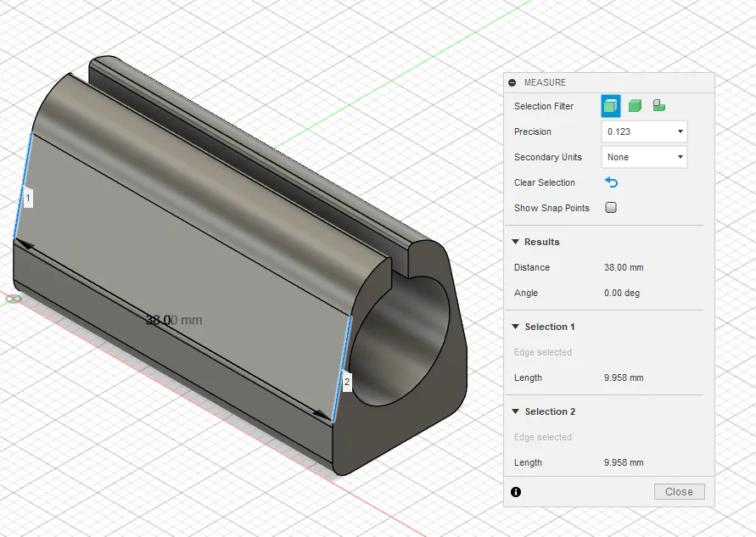This screenshot has height=537, width=756.
Task: Collapse the MEASURE dialog using minus icon
Action: [512, 82]
